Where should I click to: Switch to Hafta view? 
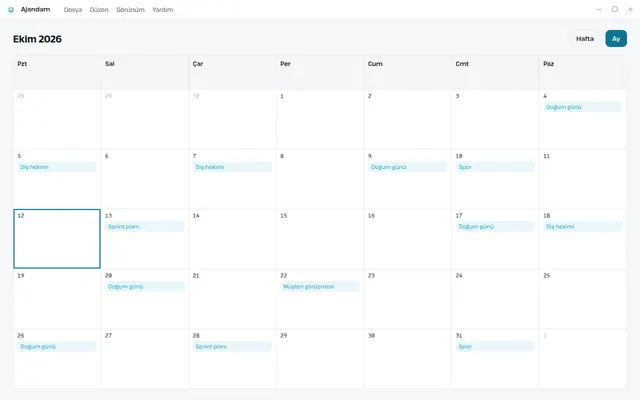585,39
